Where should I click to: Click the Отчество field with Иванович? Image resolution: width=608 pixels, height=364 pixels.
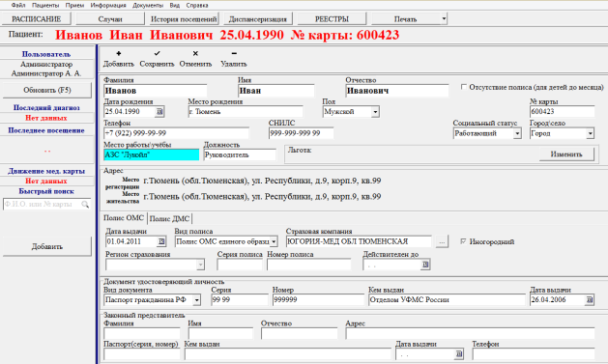pos(396,91)
